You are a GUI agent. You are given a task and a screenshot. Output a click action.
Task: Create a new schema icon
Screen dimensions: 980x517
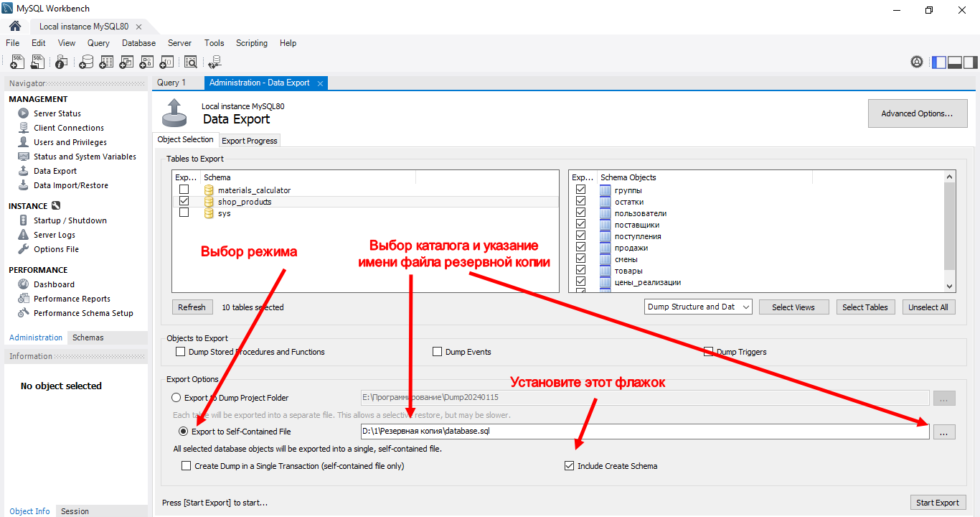pyautogui.click(x=86, y=62)
